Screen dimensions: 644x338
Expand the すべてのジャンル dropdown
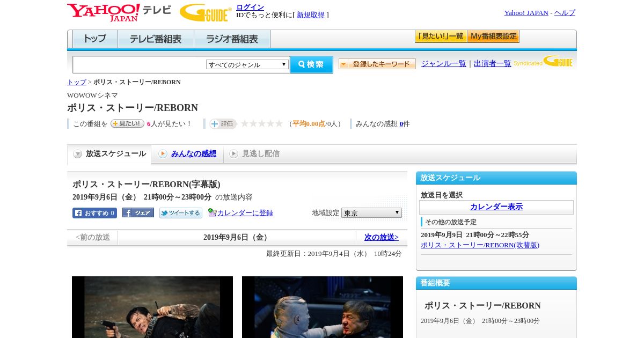click(x=247, y=64)
